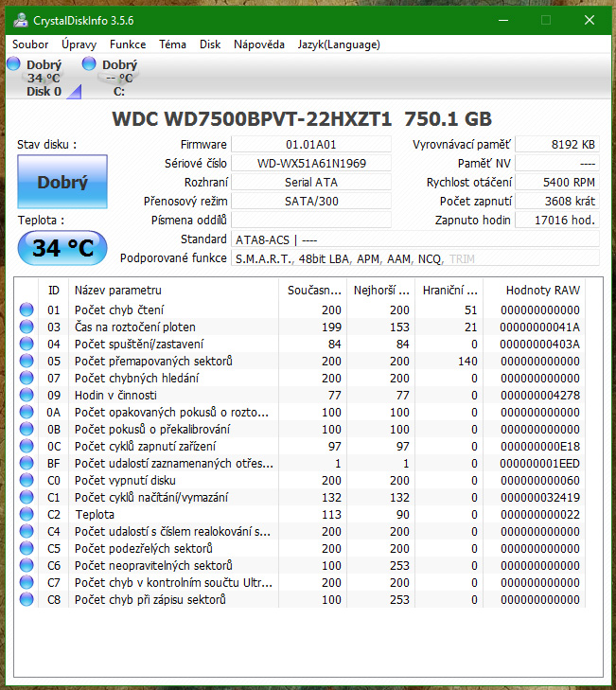Select the 'Hodin v činnosti' row text

click(x=115, y=396)
